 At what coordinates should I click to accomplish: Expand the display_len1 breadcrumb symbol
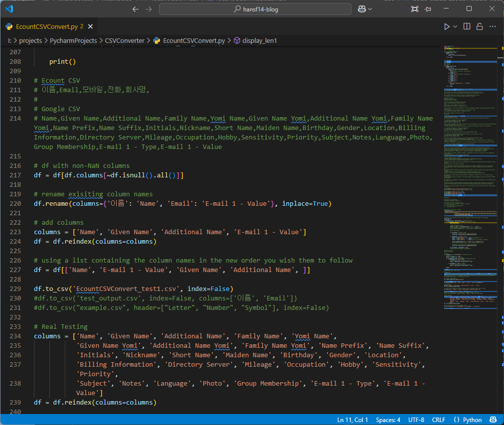tap(259, 40)
